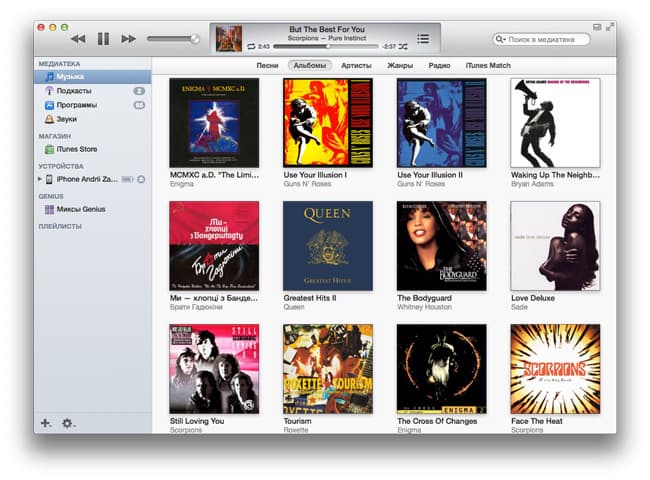Click the Love Deluxe title text
This screenshot has width=650, height=480.
click(533, 298)
